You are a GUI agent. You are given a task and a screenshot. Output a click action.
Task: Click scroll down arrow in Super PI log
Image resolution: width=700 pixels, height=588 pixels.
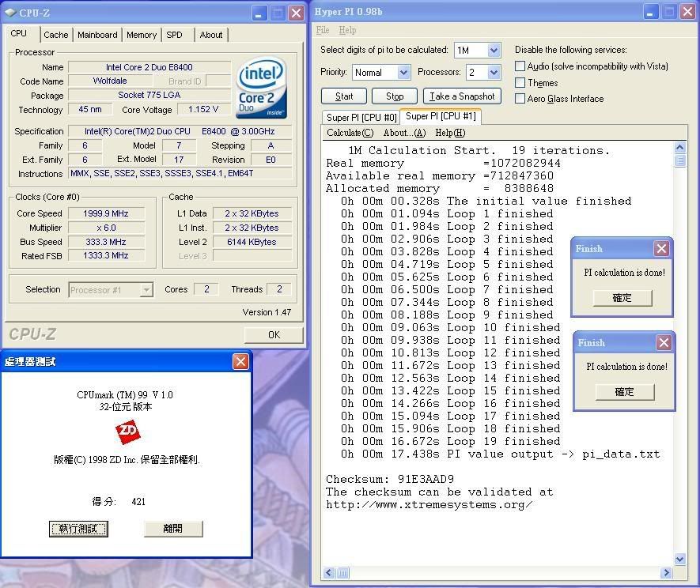click(680, 559)
